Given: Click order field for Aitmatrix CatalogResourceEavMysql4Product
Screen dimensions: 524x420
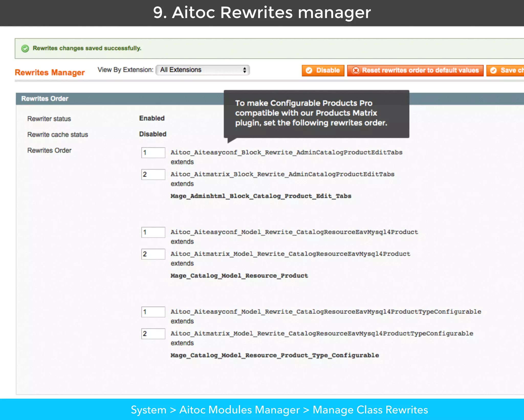Looking at the screenshot, I should tap(153, 254).
